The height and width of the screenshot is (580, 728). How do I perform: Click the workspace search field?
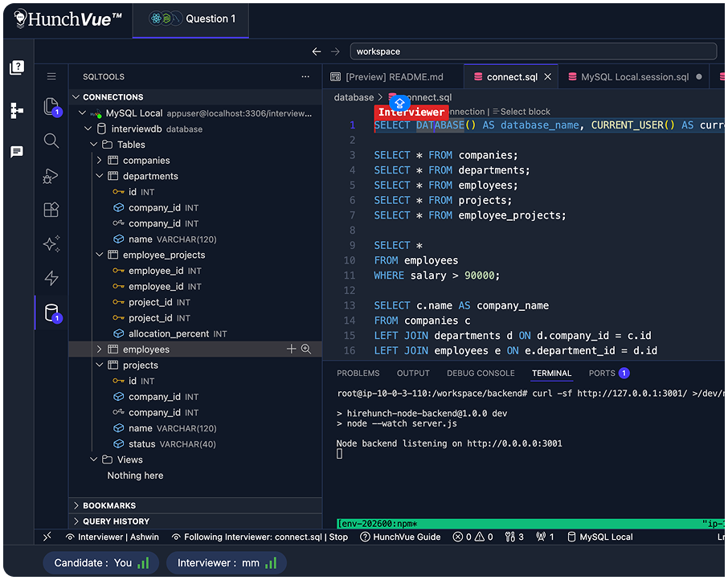534,51
